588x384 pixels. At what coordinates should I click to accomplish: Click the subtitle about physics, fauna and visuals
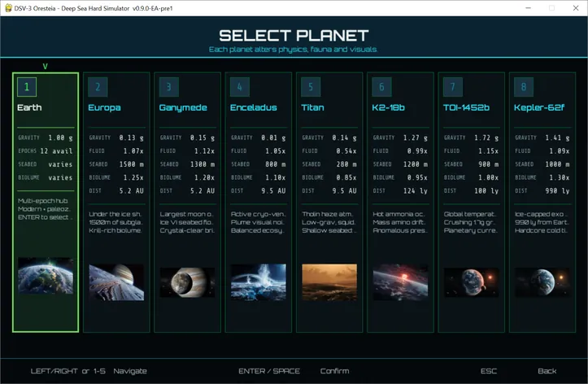(293, 50)
